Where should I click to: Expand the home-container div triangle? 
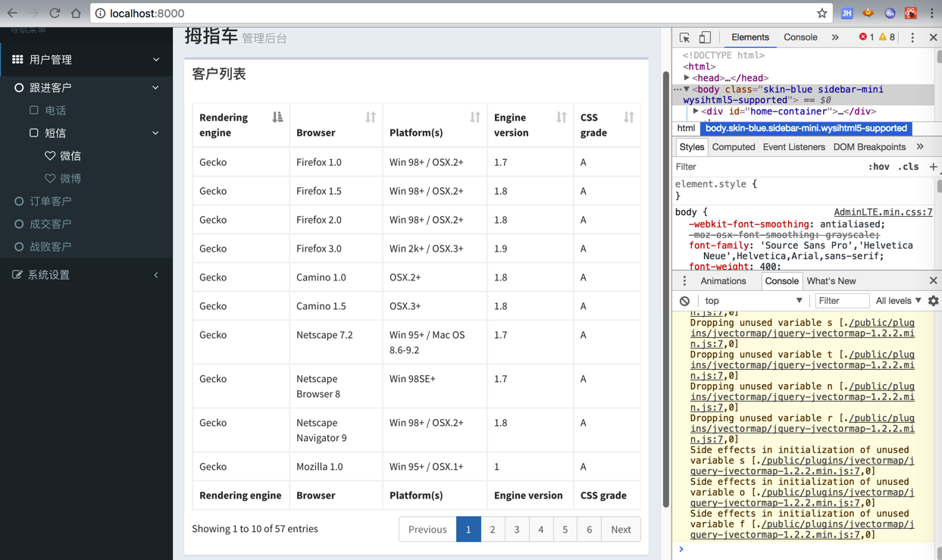tap(696, 111)
